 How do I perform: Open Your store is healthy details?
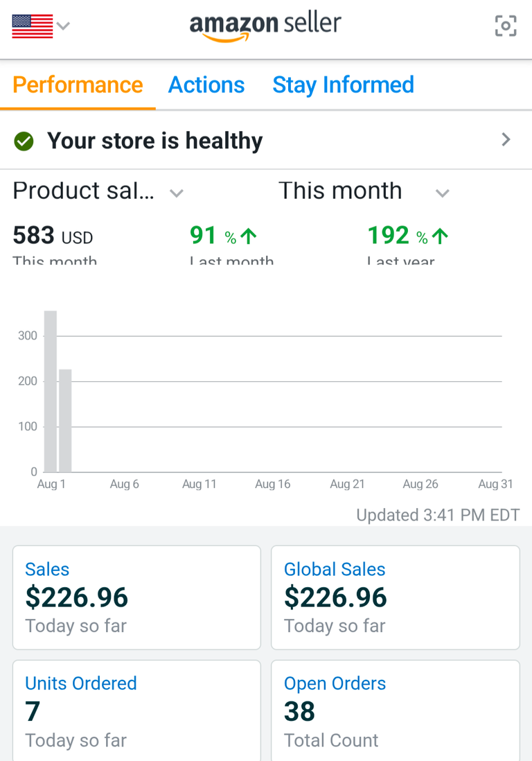155,141
